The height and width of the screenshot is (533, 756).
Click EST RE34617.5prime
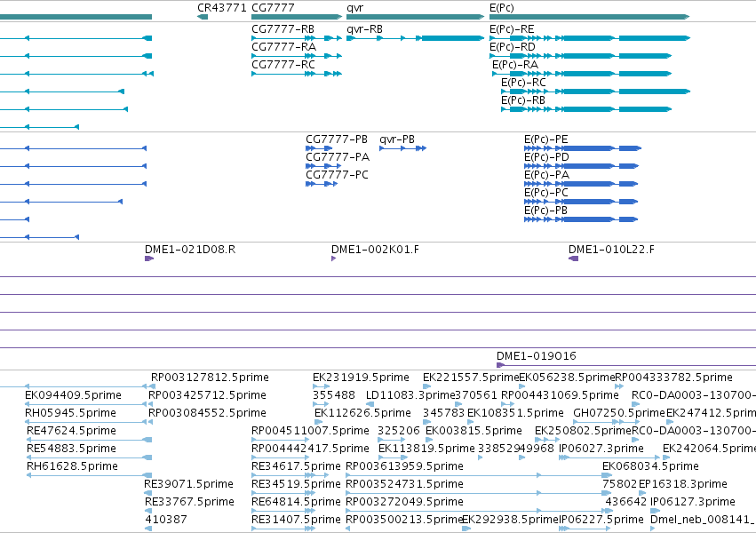[296, 466]
